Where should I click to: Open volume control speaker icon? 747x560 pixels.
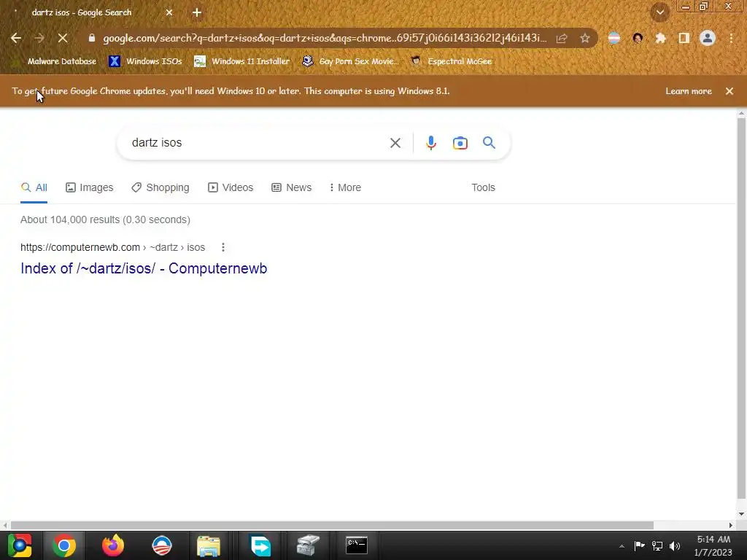(x=675, y=545)
